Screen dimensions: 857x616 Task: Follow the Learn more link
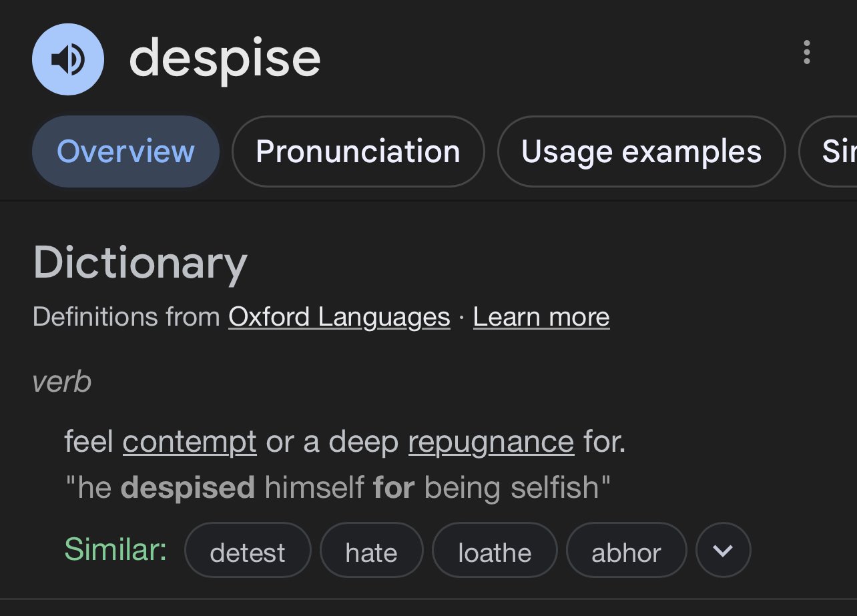[541, 317]
